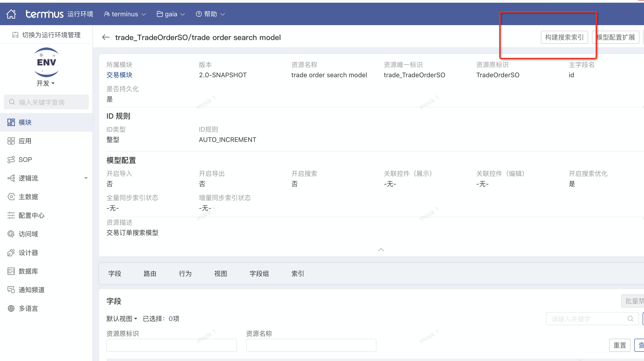This screenshot has width=644, height=361.
Task: Open 多语言 in the sidebar
Action: click(46, 308)
